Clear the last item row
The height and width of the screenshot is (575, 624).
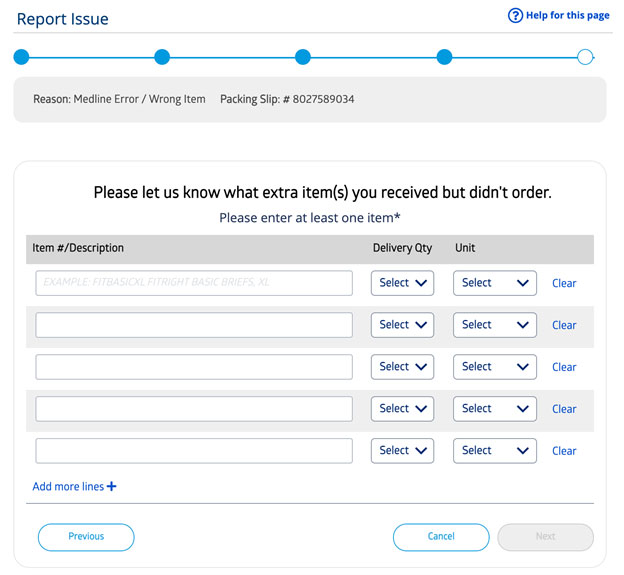click(x=564, y=451)
